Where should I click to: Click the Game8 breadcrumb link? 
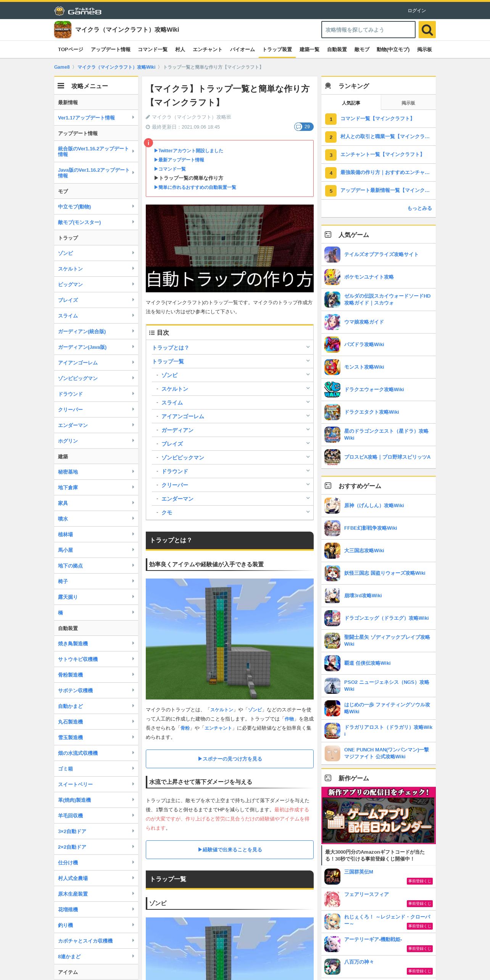(62, 67)
